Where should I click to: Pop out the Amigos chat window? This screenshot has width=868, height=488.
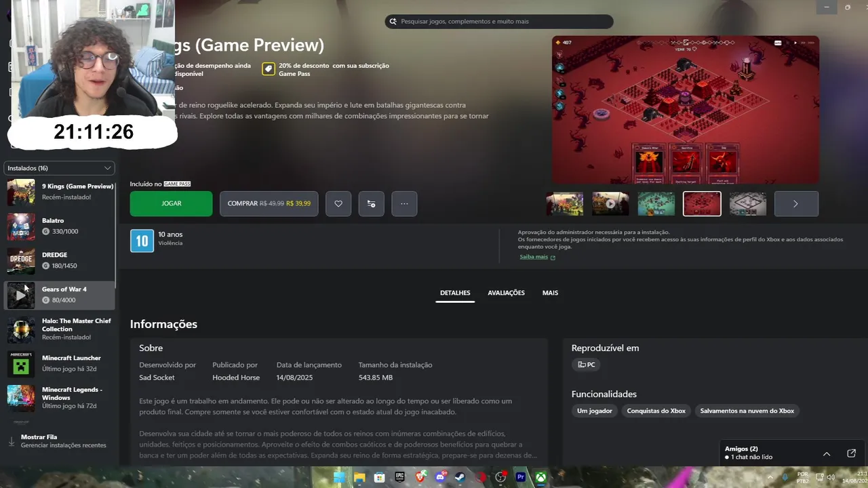pos(852,453)
